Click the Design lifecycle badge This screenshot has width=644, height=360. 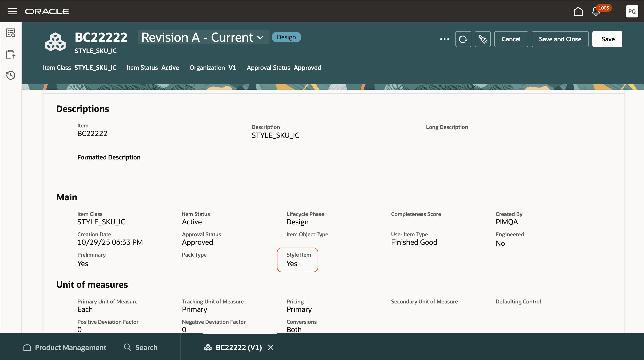click(x=286, y=37)
